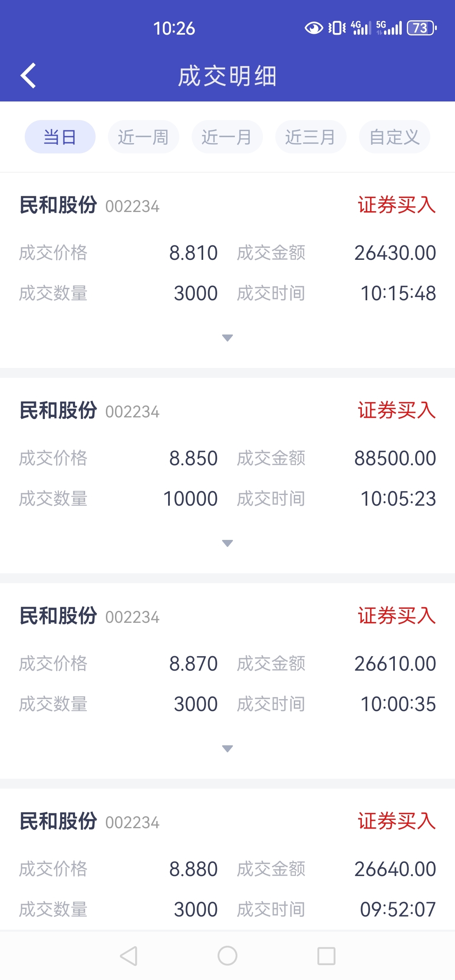Viewport: 455px width, 980px height.
Task: Tap Android home circle button
Action: [x=227, y=956]
